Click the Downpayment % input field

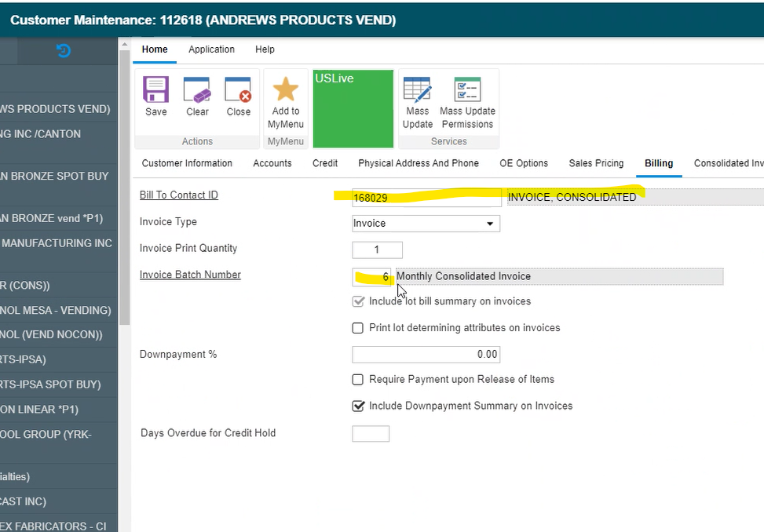pos(426,355)
